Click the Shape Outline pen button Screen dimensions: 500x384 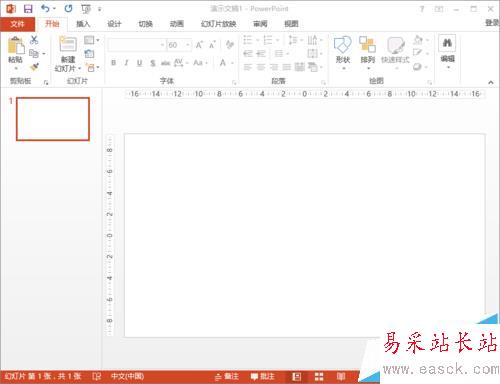coord(417,53)
